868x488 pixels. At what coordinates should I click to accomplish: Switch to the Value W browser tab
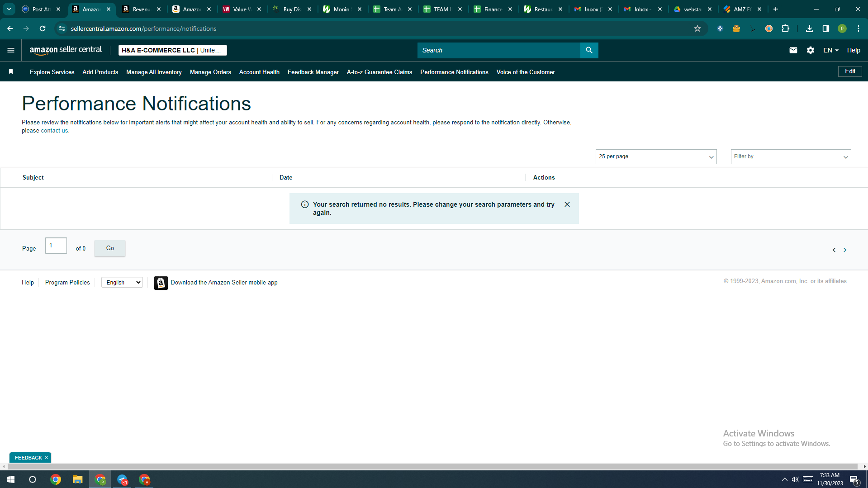242,9
